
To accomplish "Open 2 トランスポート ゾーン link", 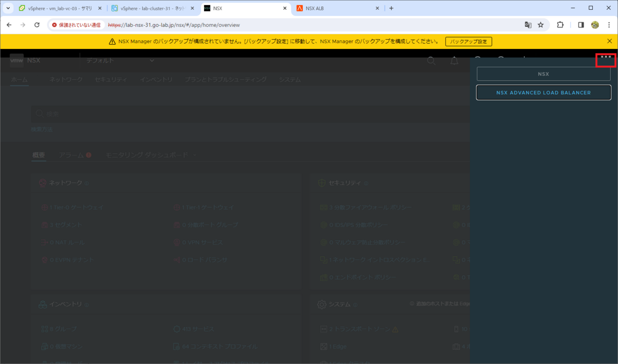I will click(359, 328).
